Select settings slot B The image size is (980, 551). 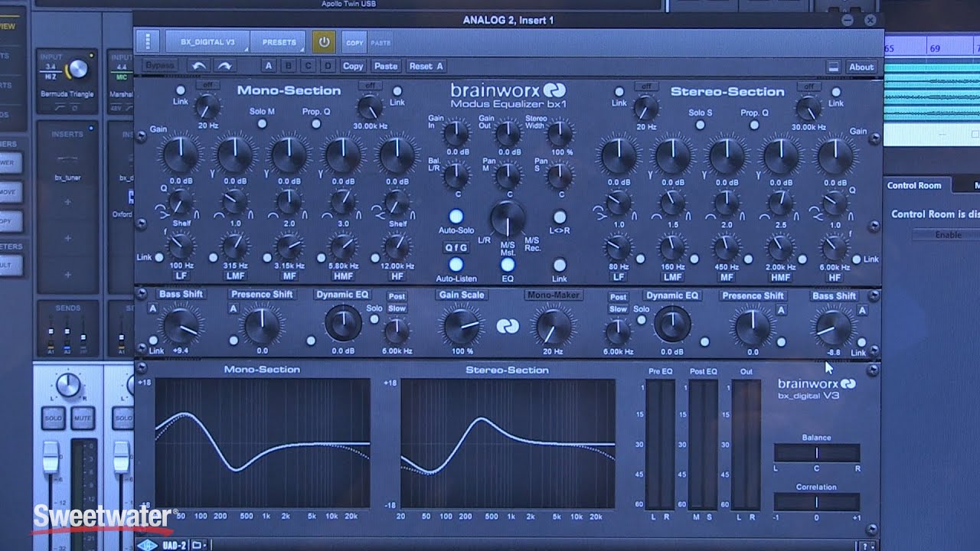click(288, 67)
